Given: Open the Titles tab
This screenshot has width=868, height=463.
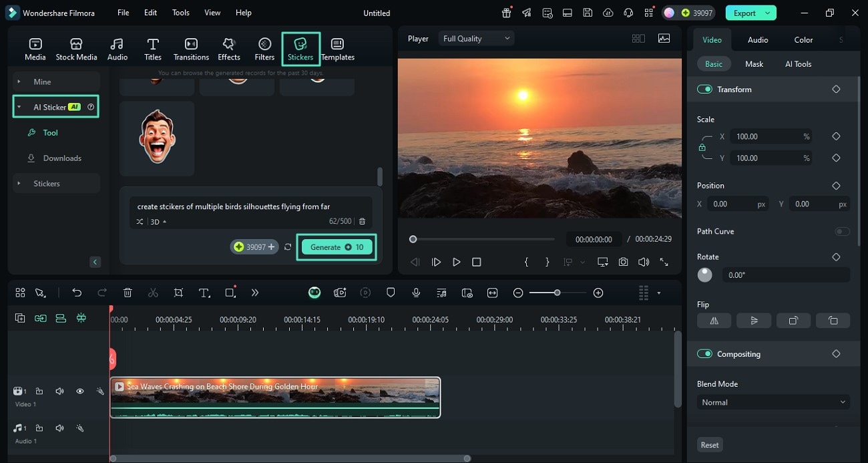Looking at the screenshot, I should click(x=153, y=49).
